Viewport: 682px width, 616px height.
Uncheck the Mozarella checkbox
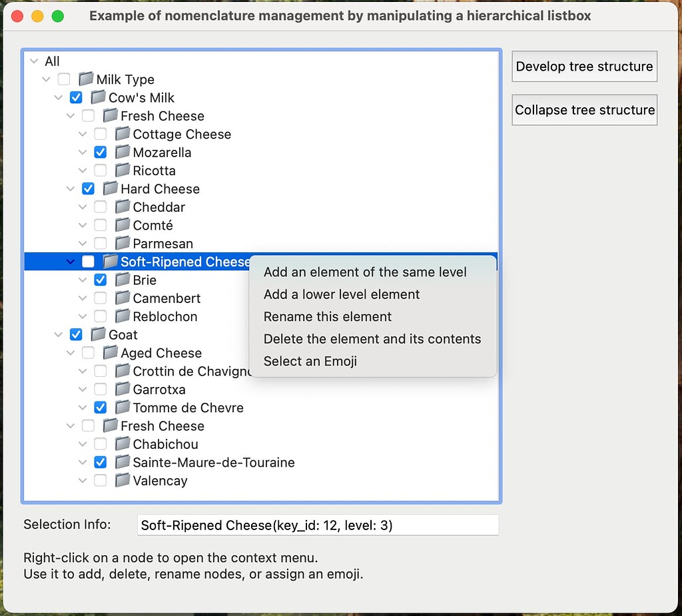pyautogui.click(x=100, y=152)
